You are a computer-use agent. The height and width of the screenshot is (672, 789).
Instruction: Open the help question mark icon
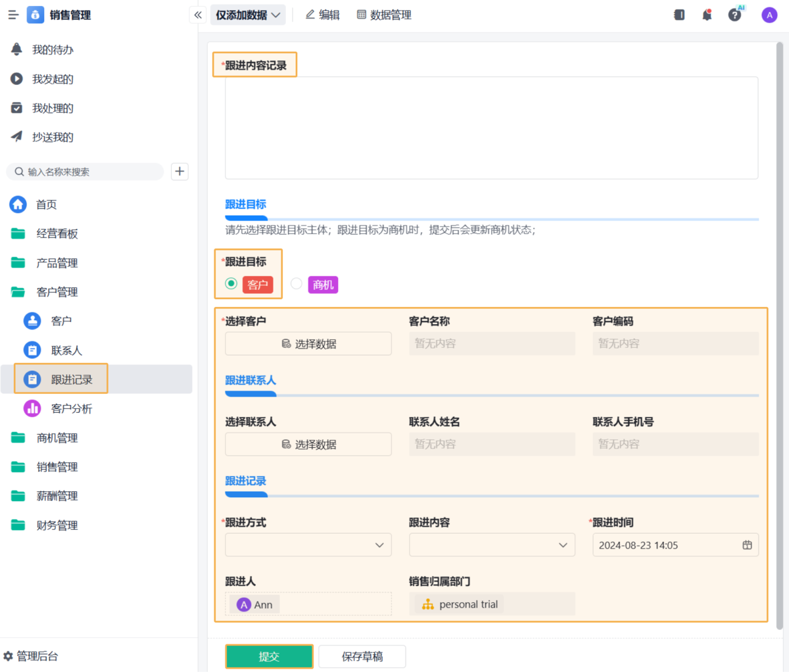point(734,15)
